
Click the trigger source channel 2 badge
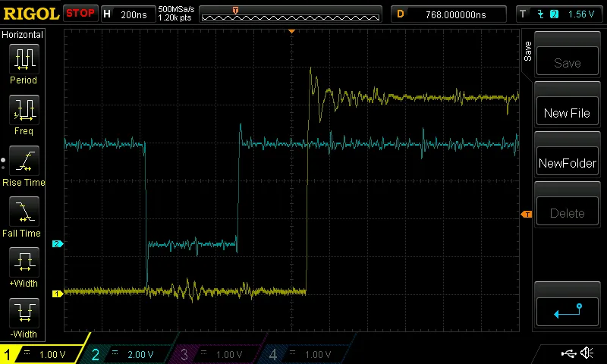[555, 14]
